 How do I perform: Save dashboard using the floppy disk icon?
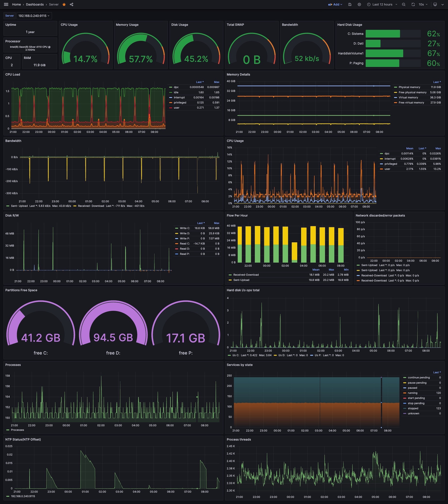(x=350, y=4)
